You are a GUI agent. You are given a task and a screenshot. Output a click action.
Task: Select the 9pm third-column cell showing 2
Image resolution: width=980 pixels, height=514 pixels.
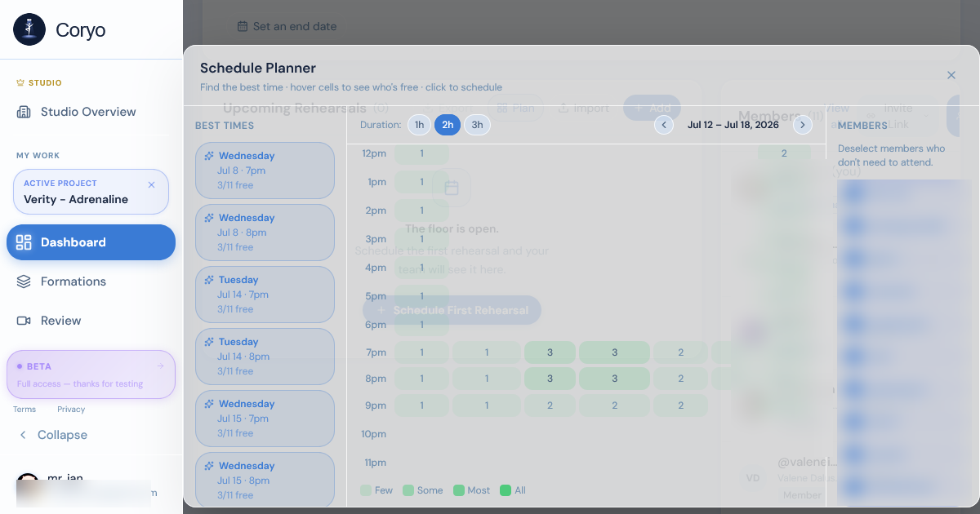550,405
